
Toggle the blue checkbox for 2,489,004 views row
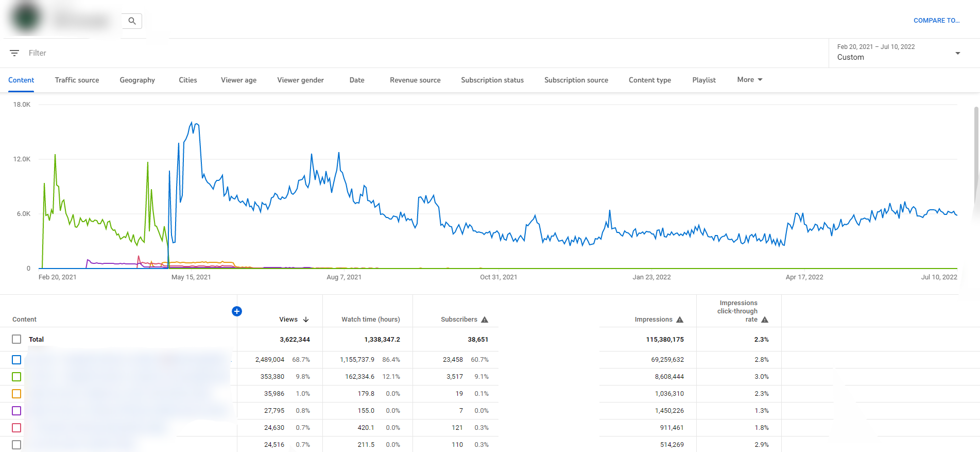pos(16,360)
